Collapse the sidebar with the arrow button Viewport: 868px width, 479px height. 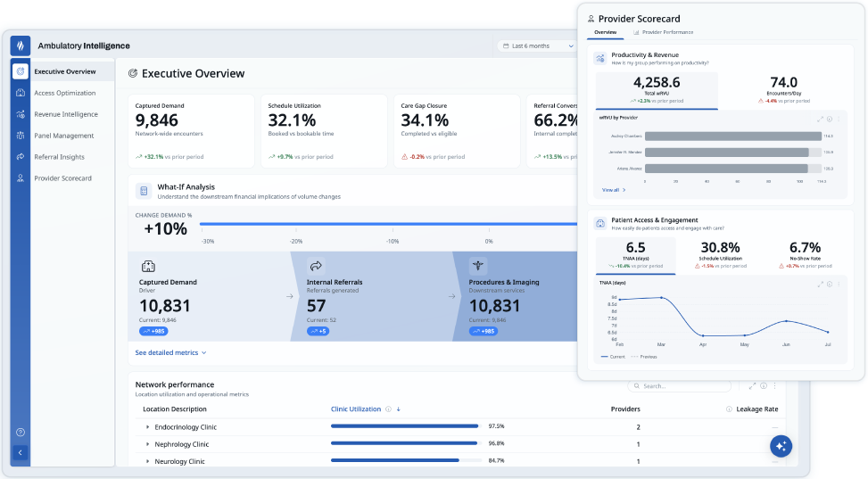click(21, 452)
